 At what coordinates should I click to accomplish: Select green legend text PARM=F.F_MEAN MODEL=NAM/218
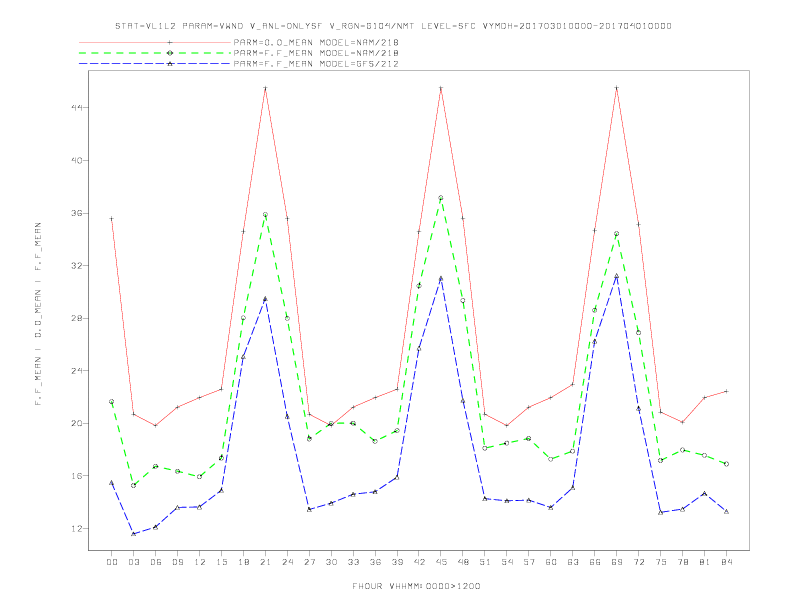pos(316,53)
